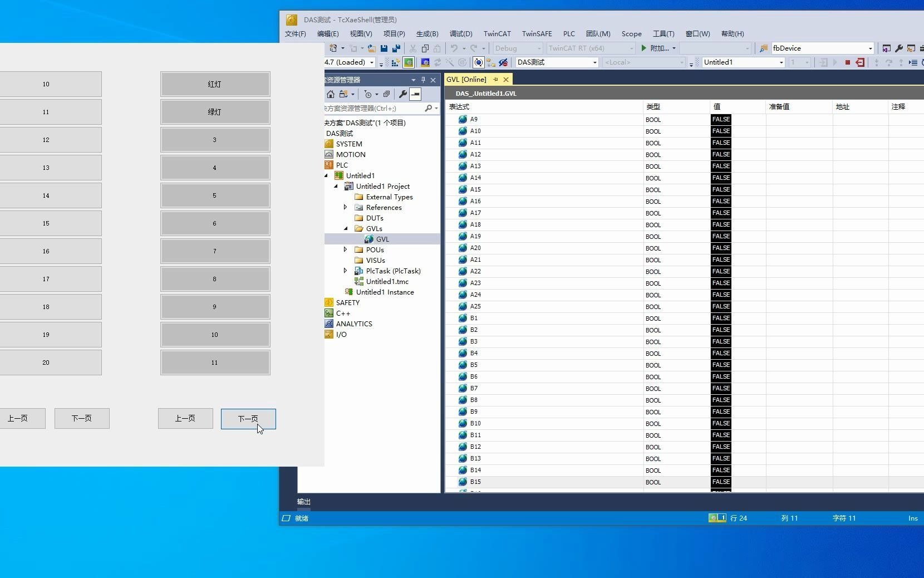Switch to the GVL [Online] tab
The image size is (924, 578).
[x=468, y=80]
